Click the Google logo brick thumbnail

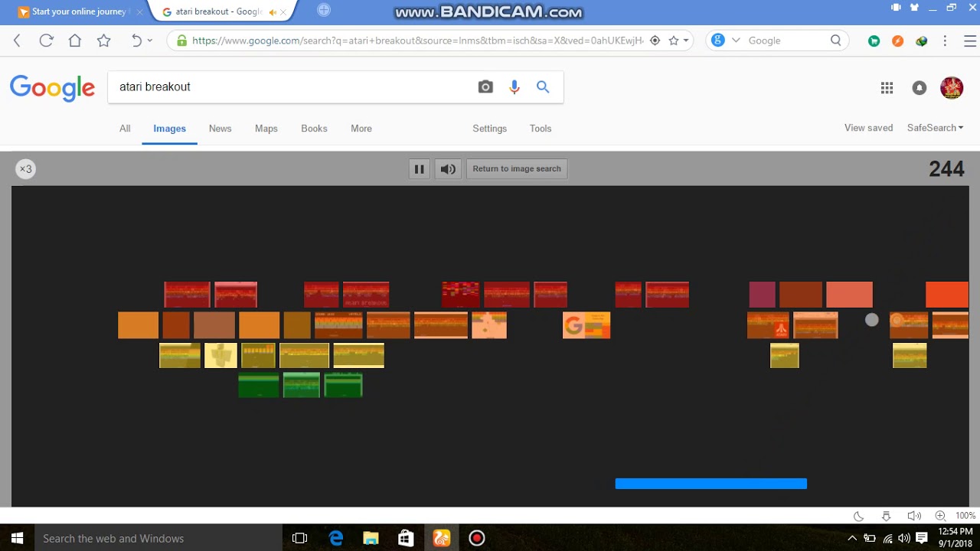click(586, 325)
